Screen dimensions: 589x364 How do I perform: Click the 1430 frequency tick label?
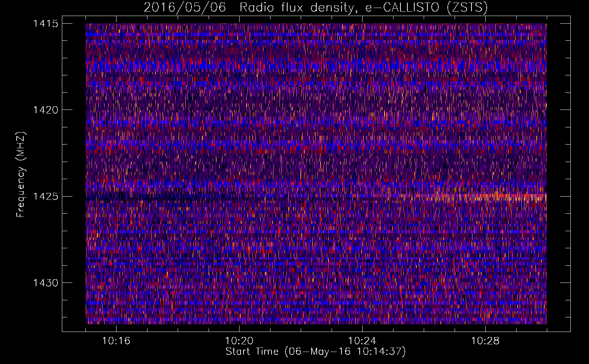[x=46, y=283]
